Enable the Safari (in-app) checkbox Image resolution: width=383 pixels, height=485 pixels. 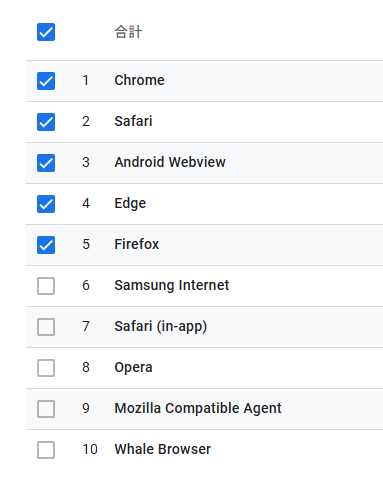click(46, 327)
